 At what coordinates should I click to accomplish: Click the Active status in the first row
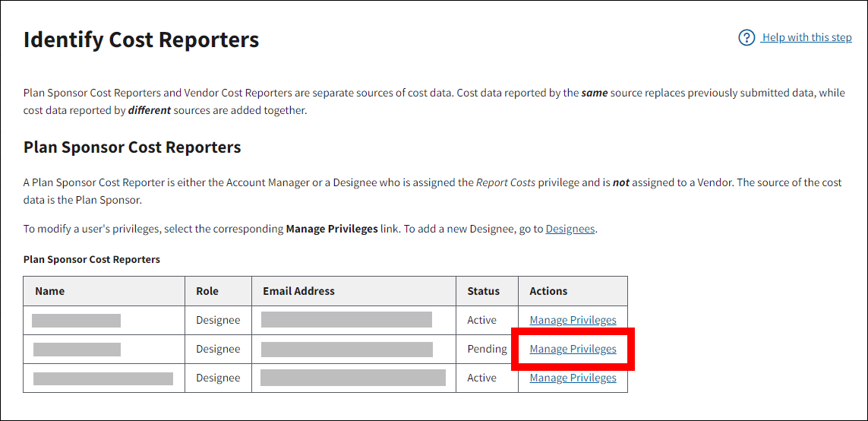(481, 321)
